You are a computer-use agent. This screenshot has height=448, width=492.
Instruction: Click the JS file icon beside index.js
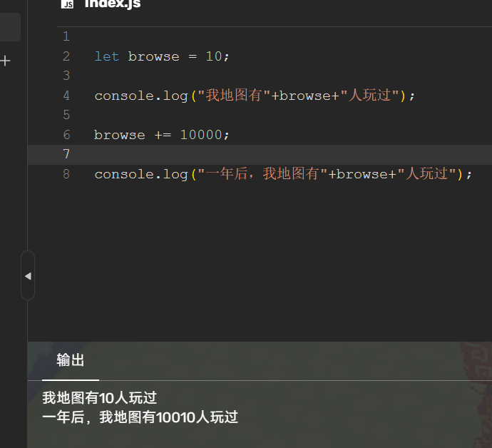pyautogui.click(x=67, y=4)
